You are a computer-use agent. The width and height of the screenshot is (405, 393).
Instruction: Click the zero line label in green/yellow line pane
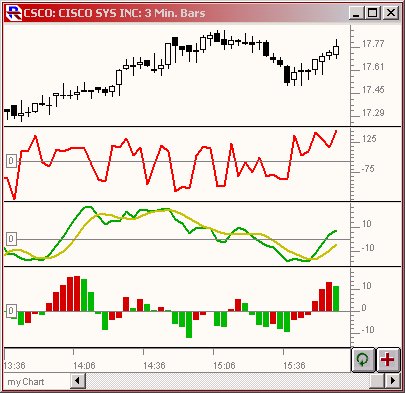[x=11, y=239]
